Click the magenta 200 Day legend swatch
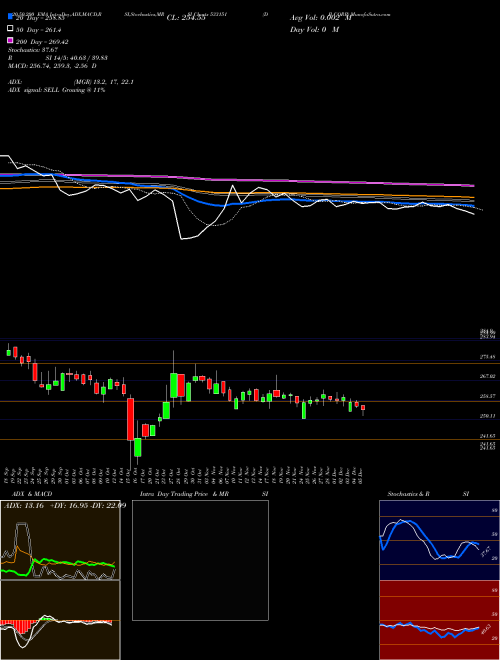The height and width of the screenshot is (660, 500). [x=10, y=40]
